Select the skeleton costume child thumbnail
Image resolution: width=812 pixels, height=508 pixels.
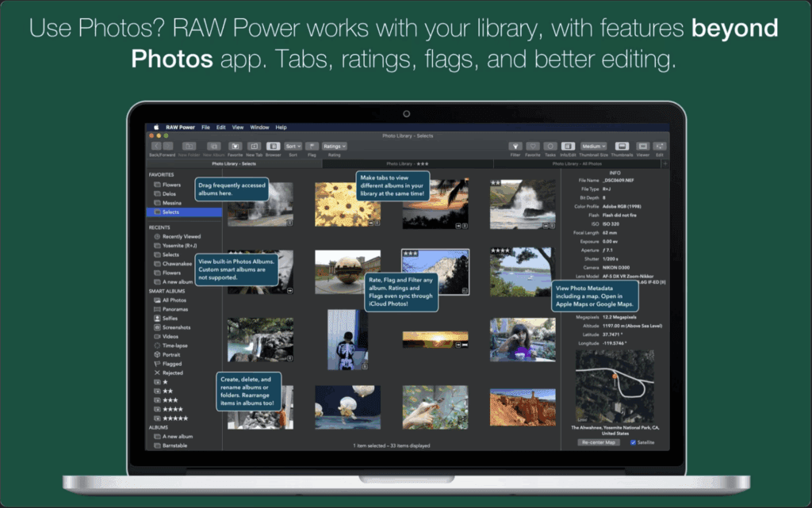tap(347, 340)
